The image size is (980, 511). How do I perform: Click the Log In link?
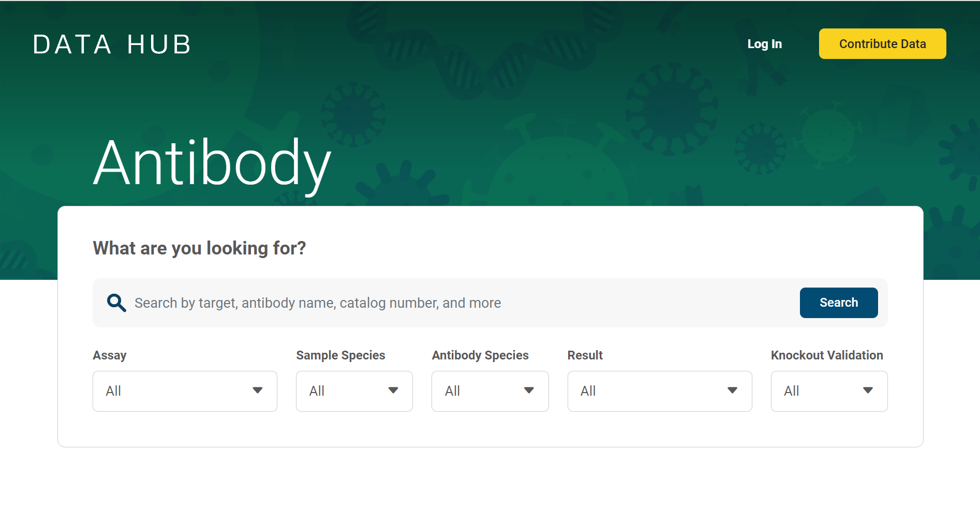[x=765, y=44]
